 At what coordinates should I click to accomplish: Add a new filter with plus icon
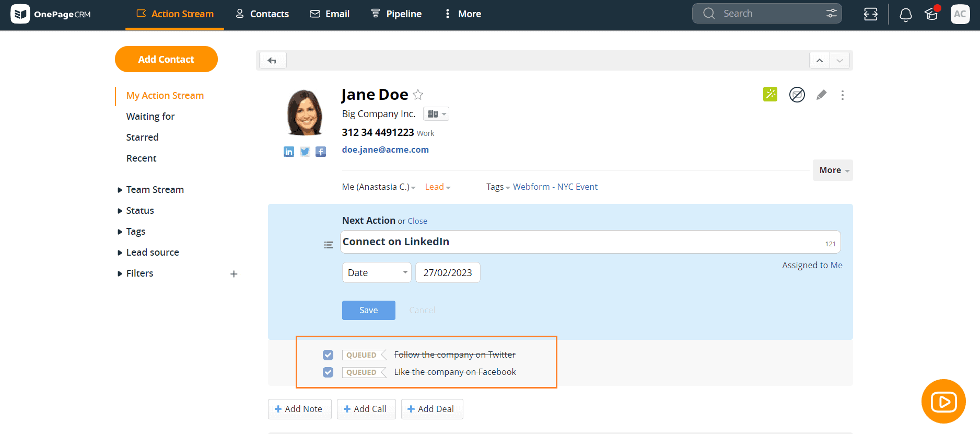coord(234,274)
